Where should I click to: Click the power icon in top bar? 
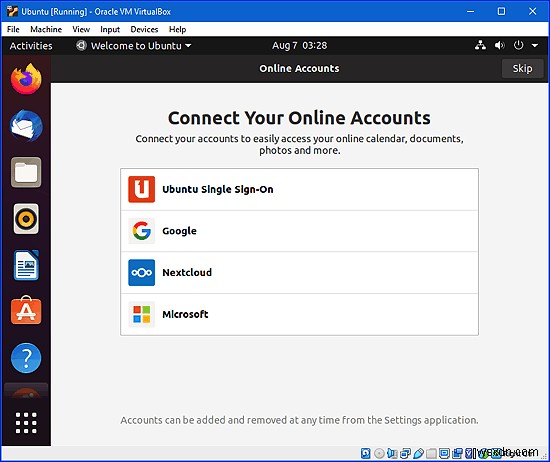(518, 45)
